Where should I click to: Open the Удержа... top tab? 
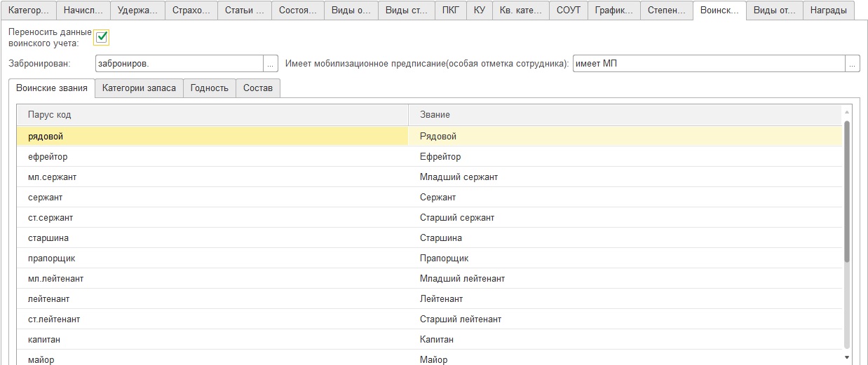pos(138,11)
